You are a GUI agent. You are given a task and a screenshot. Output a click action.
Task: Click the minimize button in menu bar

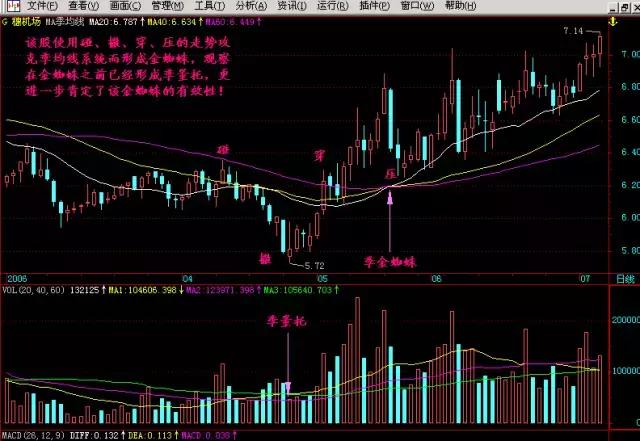tap(613, 8)
